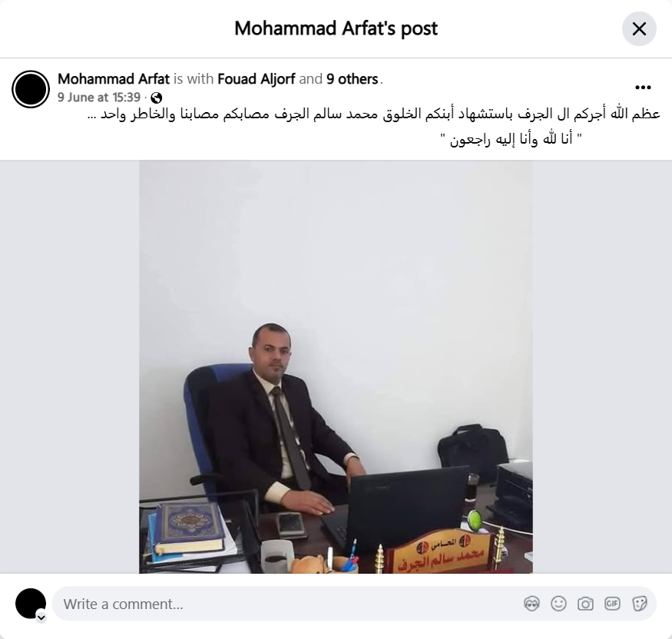Screen dimensions: 672x639
Task: Click your own avatar beside comment box
Action: [x=31, y=604]
